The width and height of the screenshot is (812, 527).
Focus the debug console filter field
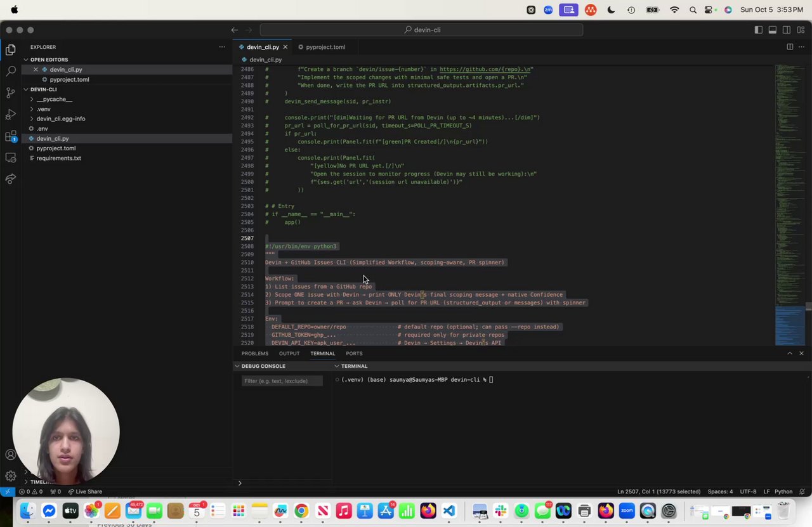[x=282, y=381]
